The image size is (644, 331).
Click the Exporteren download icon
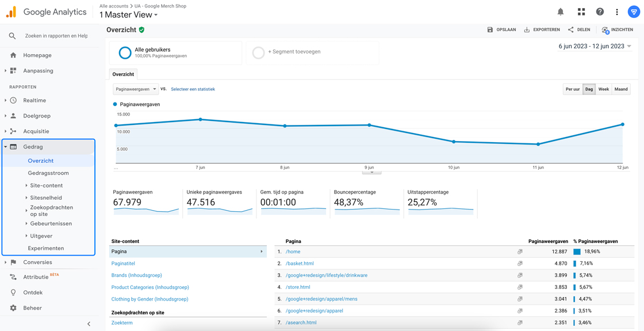(x=527, y=29)
